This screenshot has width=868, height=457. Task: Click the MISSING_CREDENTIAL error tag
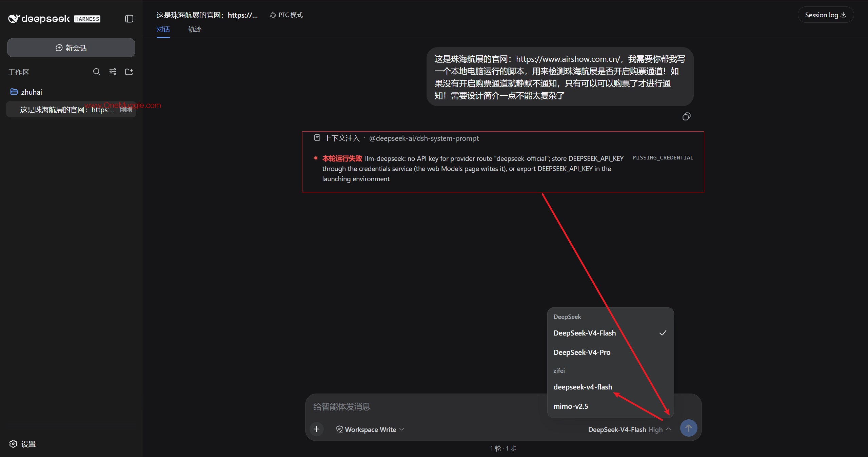(x=663, y=158)
